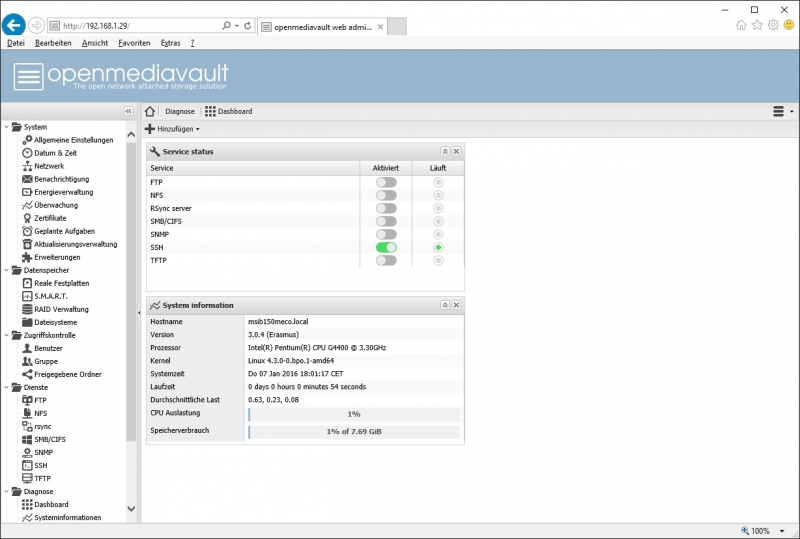Open the Datei menu

pos(16,43)
